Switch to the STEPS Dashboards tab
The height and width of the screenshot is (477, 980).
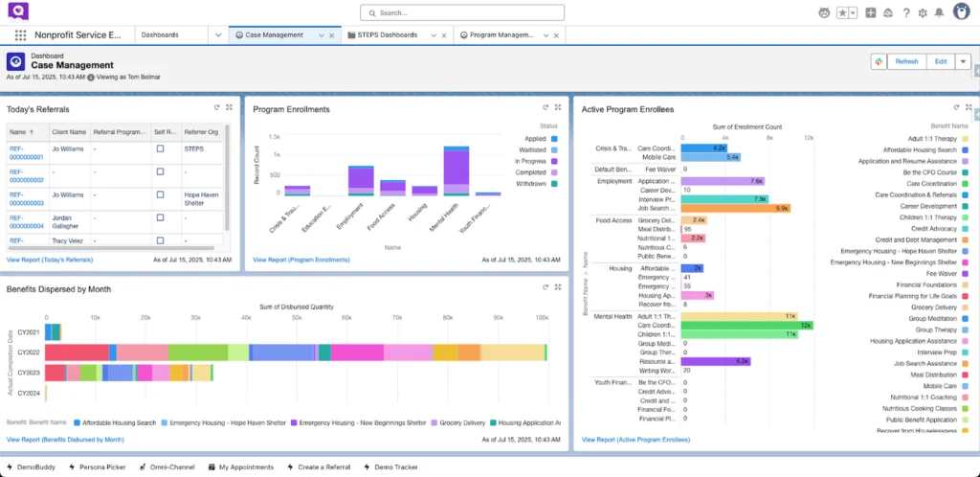388,35
